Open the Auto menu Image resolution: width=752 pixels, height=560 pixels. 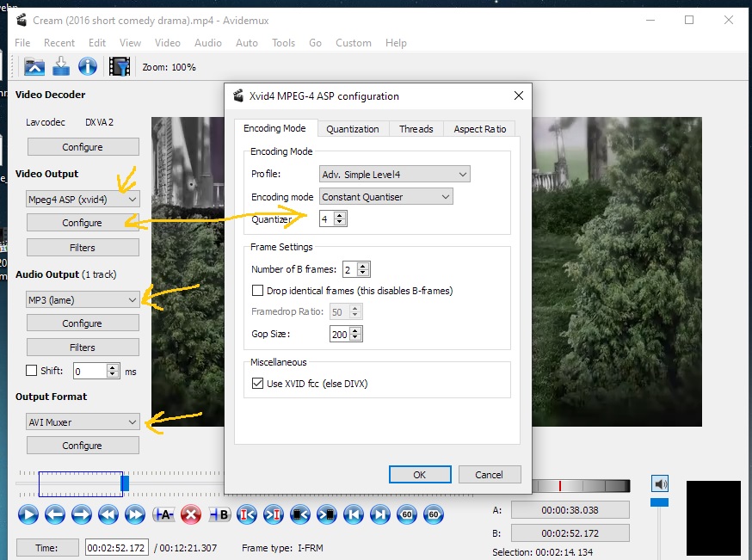pyautogui.click(x=247, y=43)
